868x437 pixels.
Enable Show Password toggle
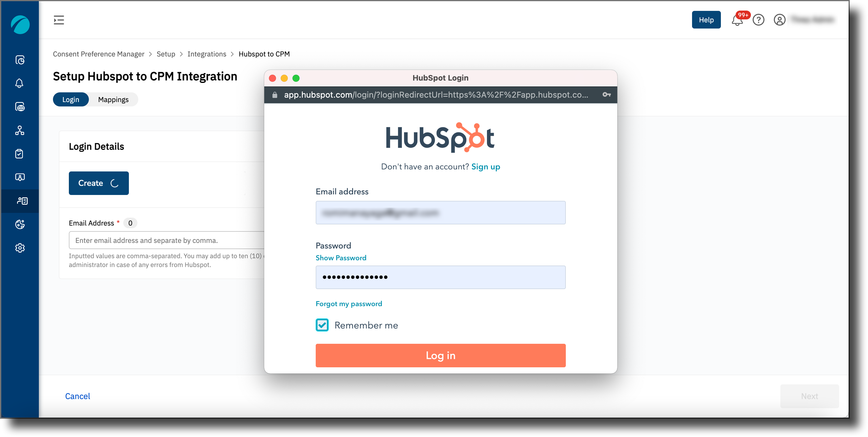pyautogui.click(x=341, y=258)
